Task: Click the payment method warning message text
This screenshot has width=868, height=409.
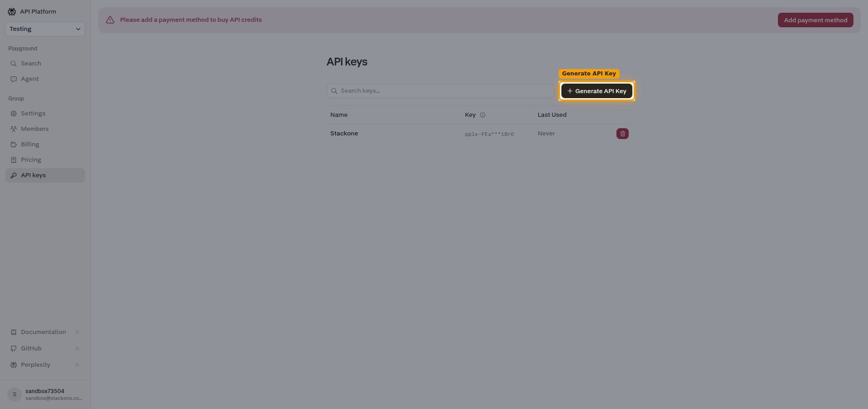Action: pyautogui.click(x=191, y=20)
